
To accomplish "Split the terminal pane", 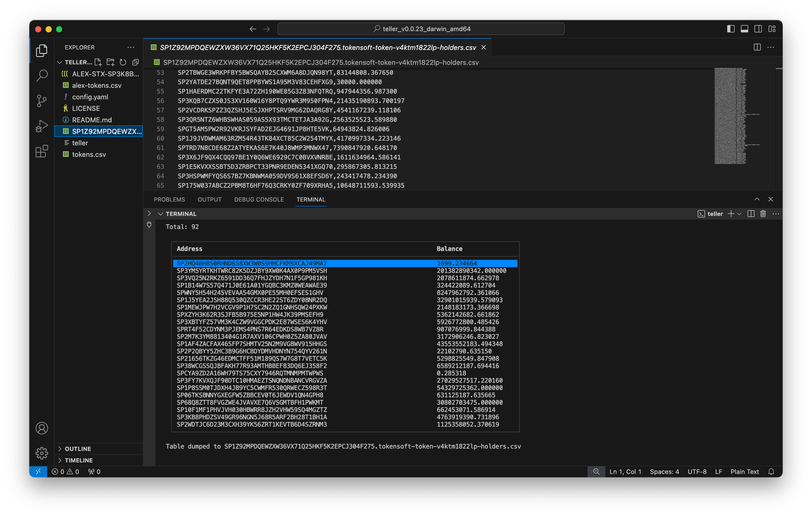I will tap(751, 214).
